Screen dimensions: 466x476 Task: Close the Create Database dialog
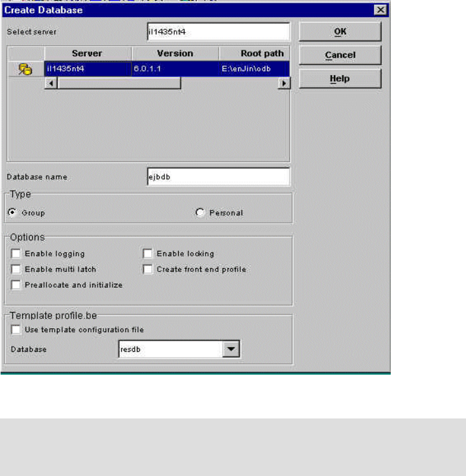point(380,10)
